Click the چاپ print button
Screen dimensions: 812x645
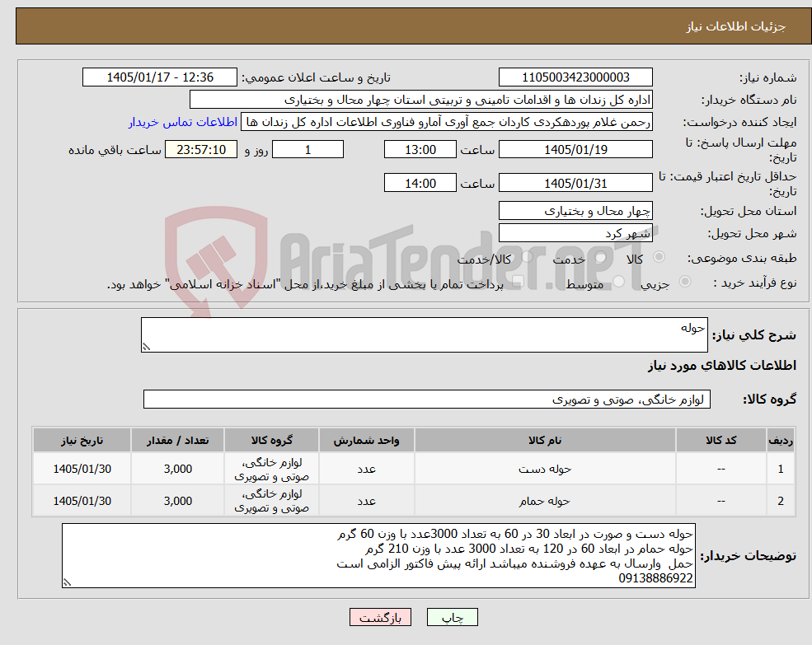tap(452, 617)
